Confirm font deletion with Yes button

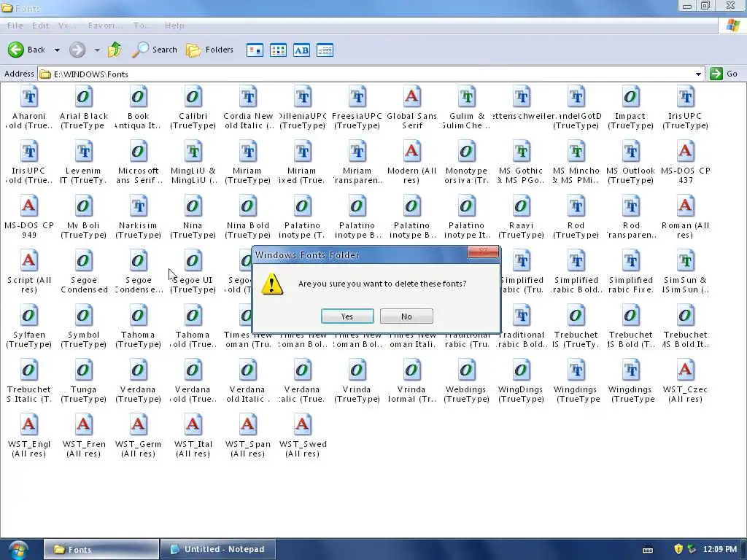[x=347, y=316]
